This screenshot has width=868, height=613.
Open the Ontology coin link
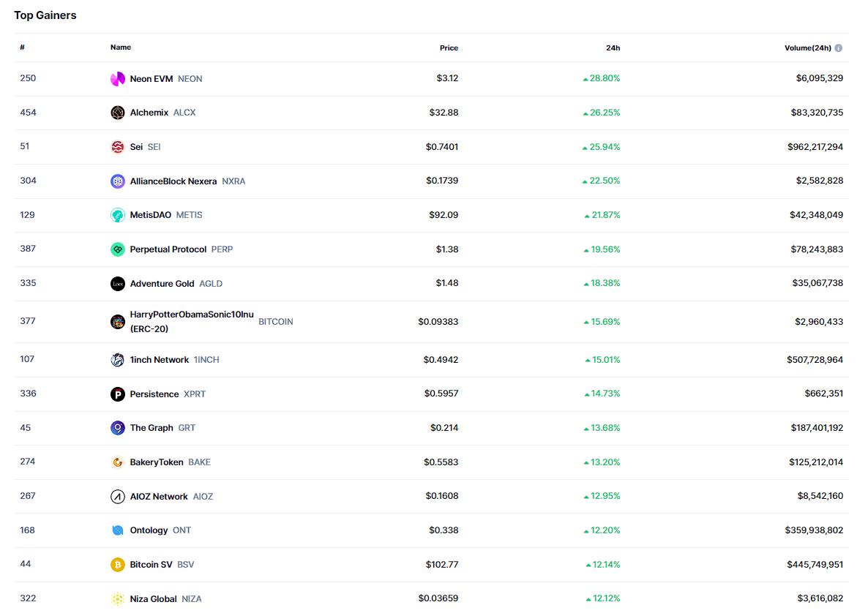pos(149,530)
